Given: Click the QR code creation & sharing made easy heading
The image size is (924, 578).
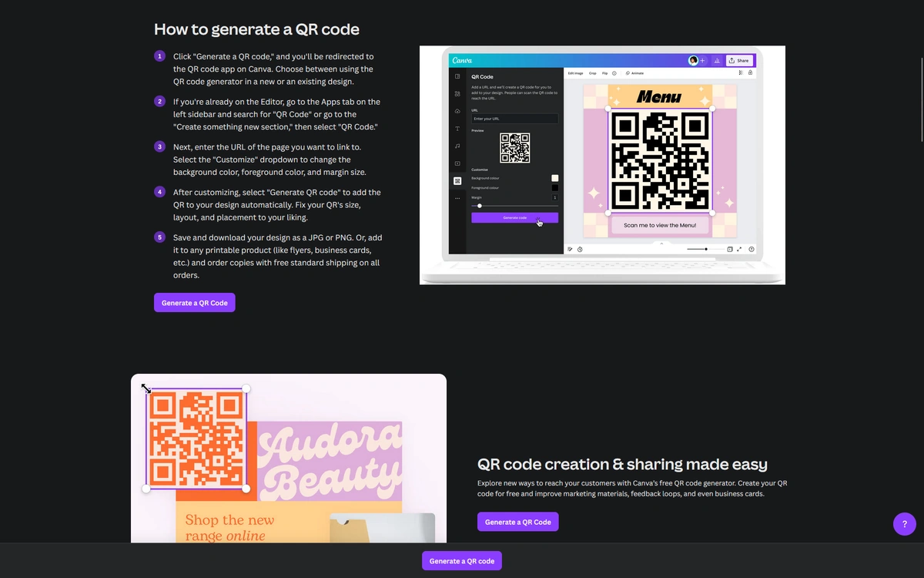Looking at the screenshot, I should [x=622, y=464].
